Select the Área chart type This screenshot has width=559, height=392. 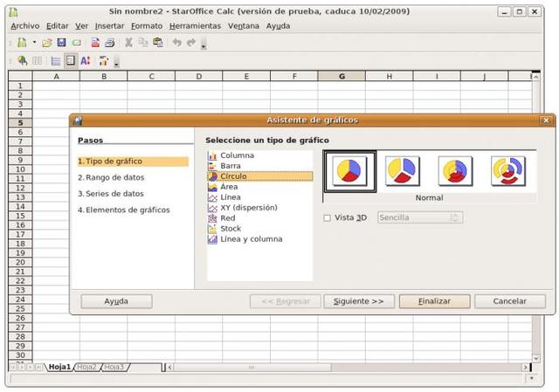pos(260,186)
